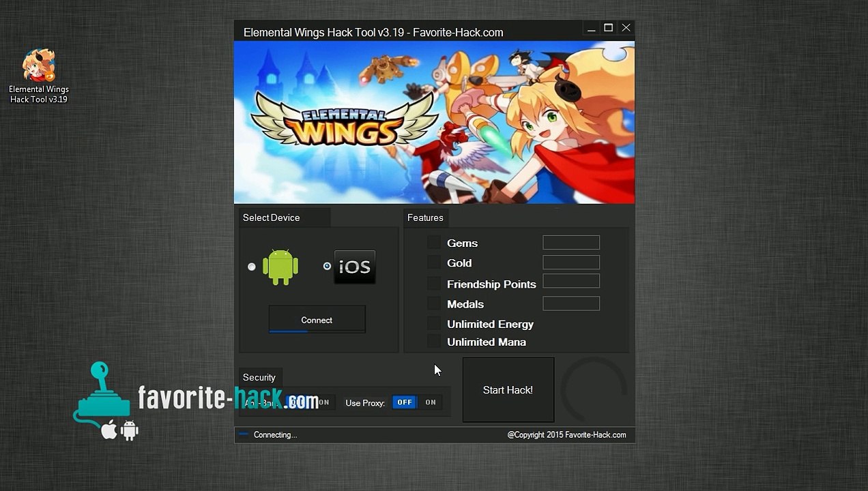Click the Gold label

(x=459, y=263)
